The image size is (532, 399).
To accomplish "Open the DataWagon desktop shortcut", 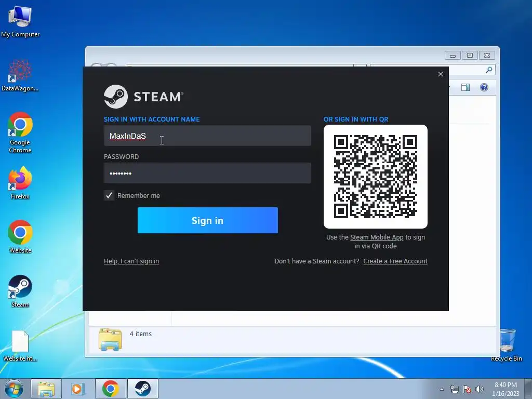I will 20,75.
